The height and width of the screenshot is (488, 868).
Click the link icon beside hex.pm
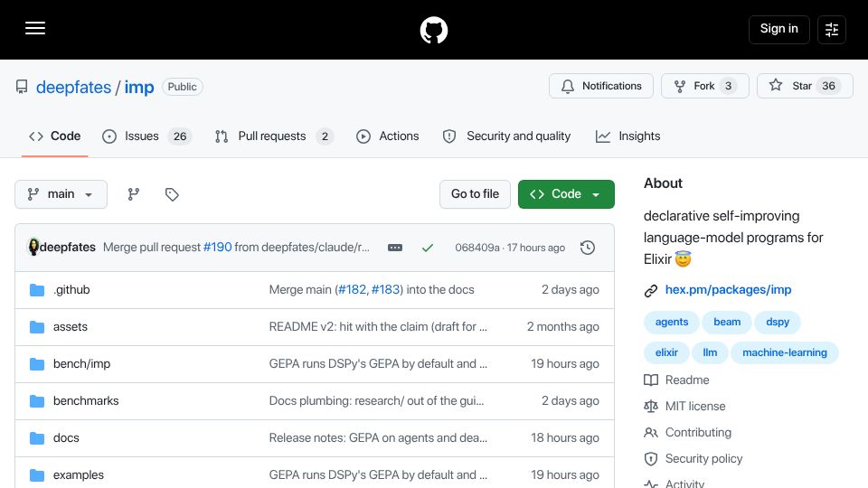[x=651, y=290]
